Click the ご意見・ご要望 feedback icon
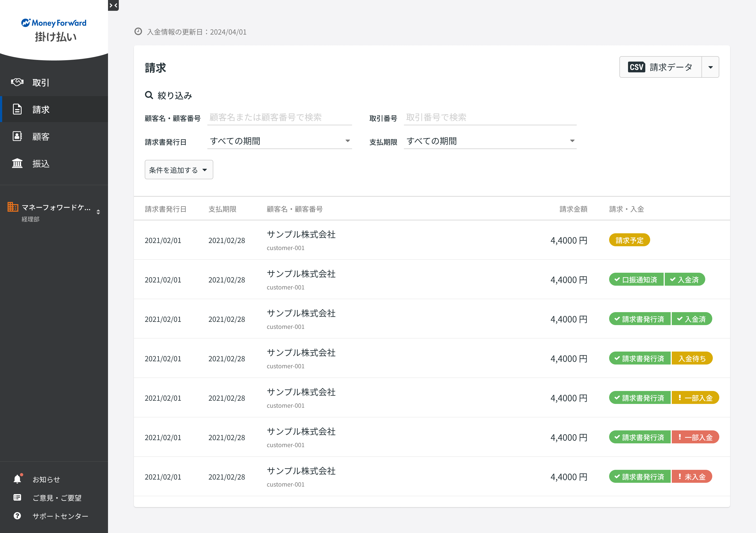The height and width of the screenshot is (533, 756). point(17,497)
